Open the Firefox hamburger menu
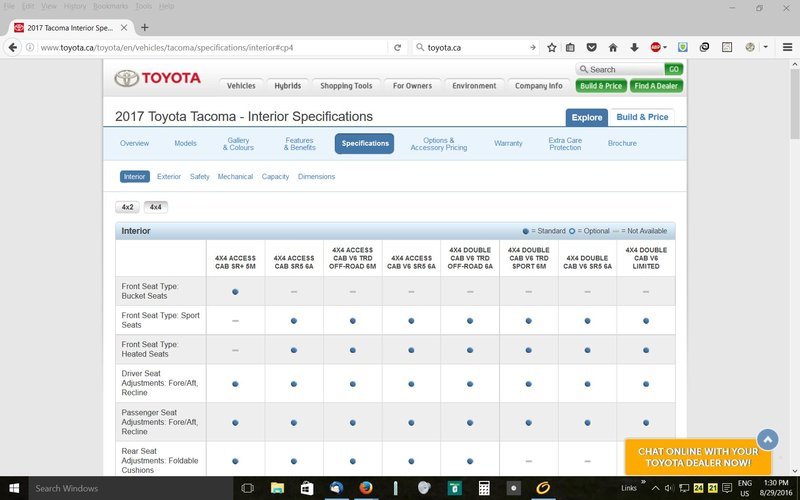Image resolution: width=800 pixels, height=500 pixels. click(787, 47)
